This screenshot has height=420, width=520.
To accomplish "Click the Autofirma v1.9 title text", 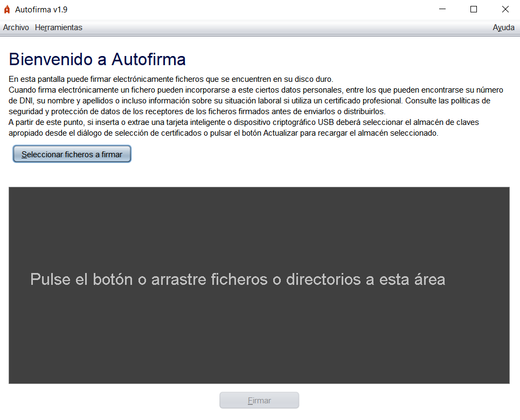I will pyautogui.click(x=41, y=10).
